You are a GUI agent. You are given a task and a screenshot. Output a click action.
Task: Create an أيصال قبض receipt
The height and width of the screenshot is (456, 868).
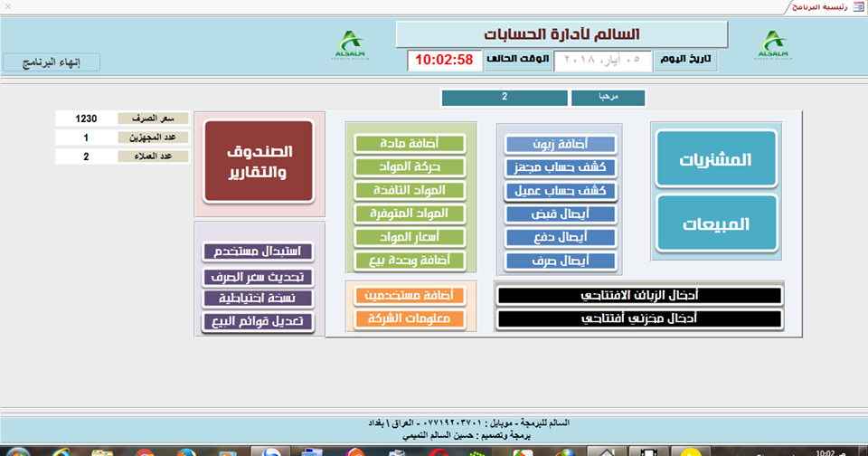point(561,214)
